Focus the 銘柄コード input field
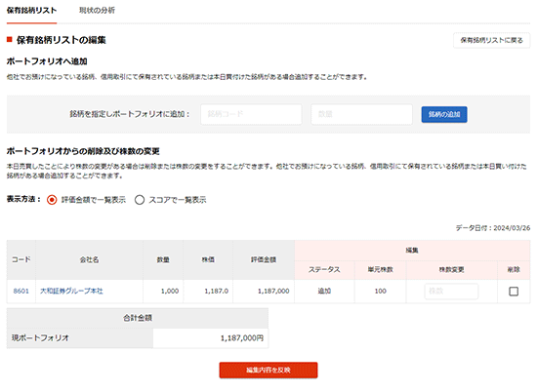 click(251, 114)
